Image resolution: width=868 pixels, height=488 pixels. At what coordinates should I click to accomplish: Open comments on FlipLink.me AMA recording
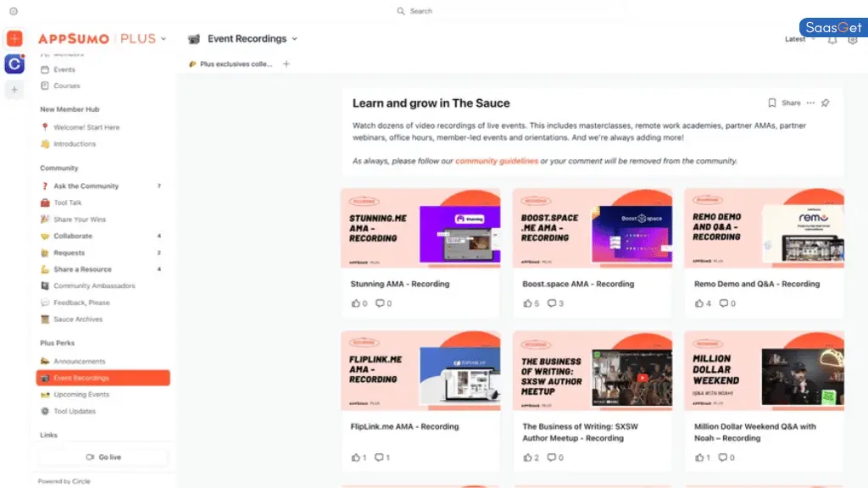(x=379, y=457)
